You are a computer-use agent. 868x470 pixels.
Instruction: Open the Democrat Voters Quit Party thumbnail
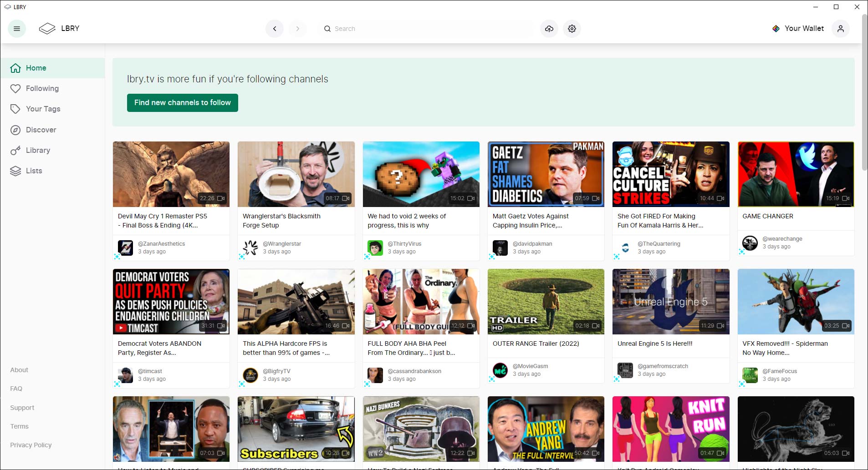[x=171, y=302]
